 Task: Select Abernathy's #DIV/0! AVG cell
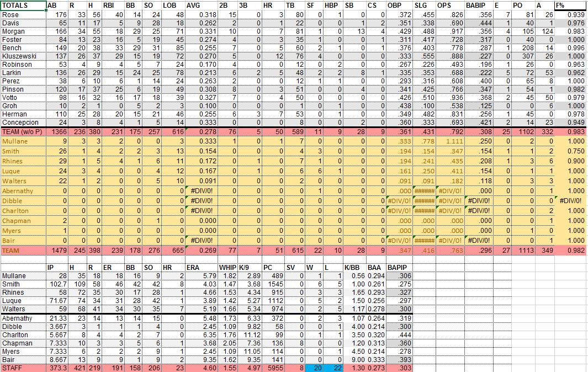click(202, 191)
